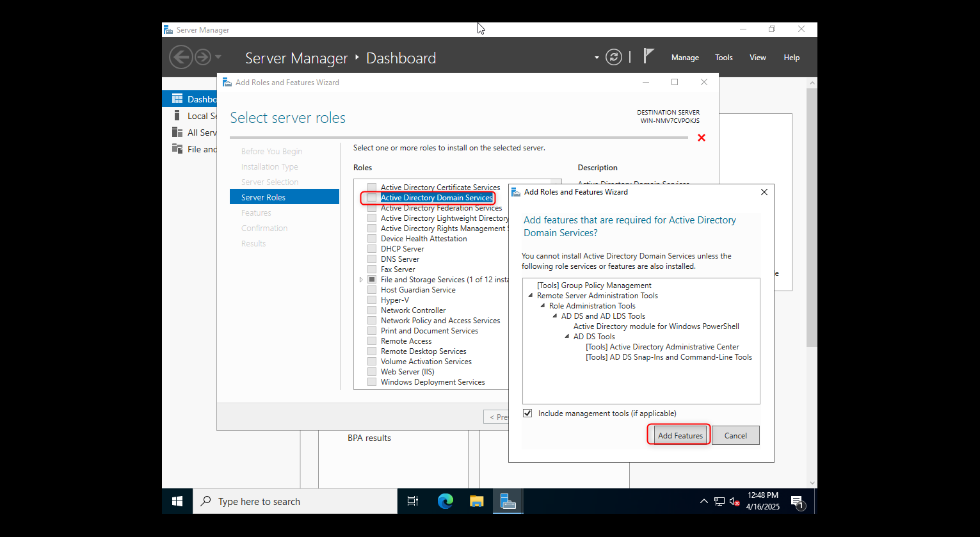Select the Host Guardian Service role text
Image resolution: width=980 pixels, height=537 pixels.
click(418, 290)
